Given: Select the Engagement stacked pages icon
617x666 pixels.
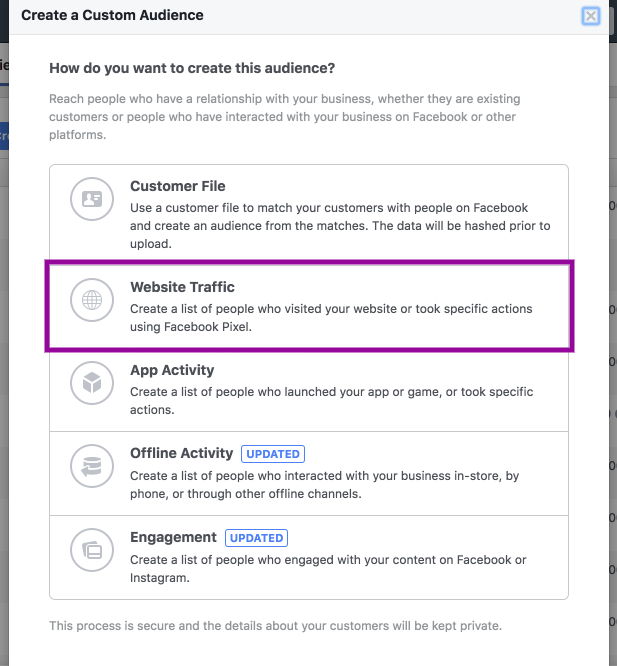Looking at the screenshot, I should click(92, 550).
